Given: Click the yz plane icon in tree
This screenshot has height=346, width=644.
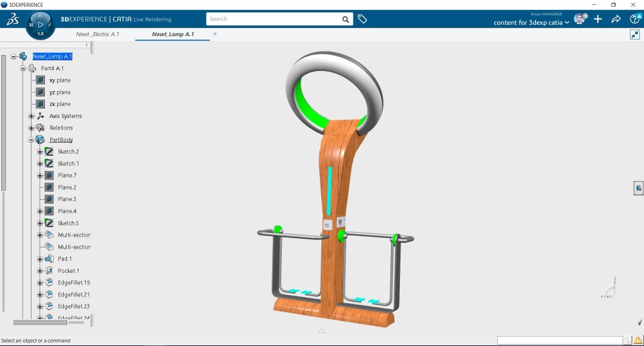Looking at the screenshot, I should 40,92.
